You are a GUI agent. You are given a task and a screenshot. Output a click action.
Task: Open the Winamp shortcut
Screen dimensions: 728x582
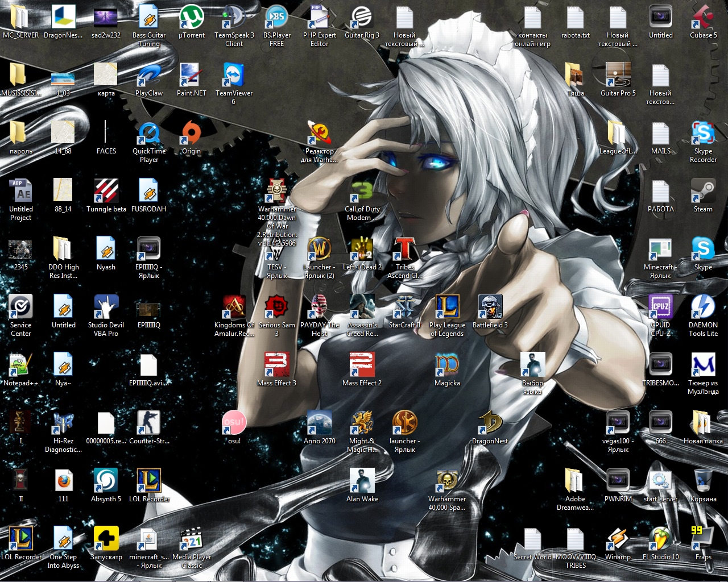618,539
